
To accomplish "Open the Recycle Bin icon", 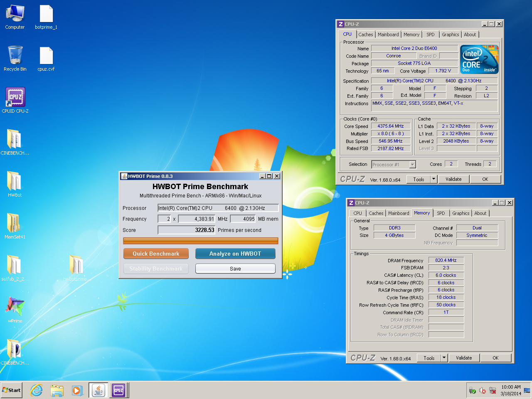I will (15, 59).
